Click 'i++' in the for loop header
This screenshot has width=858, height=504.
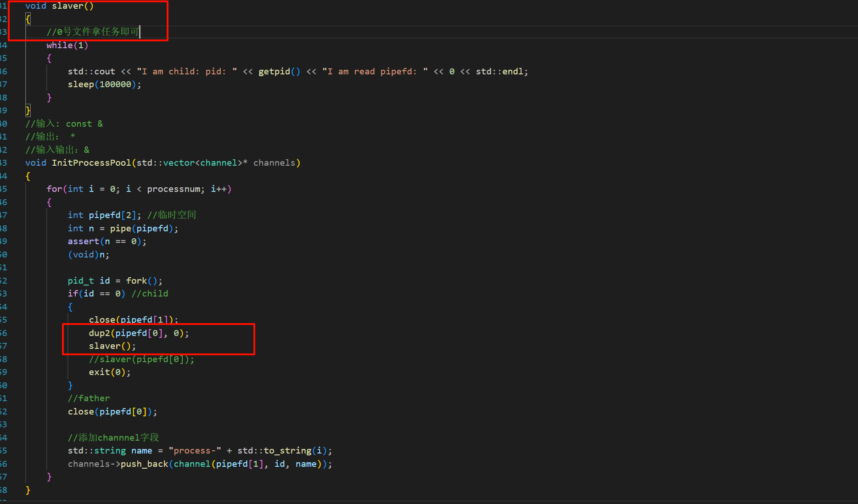[x=219, y=189]
